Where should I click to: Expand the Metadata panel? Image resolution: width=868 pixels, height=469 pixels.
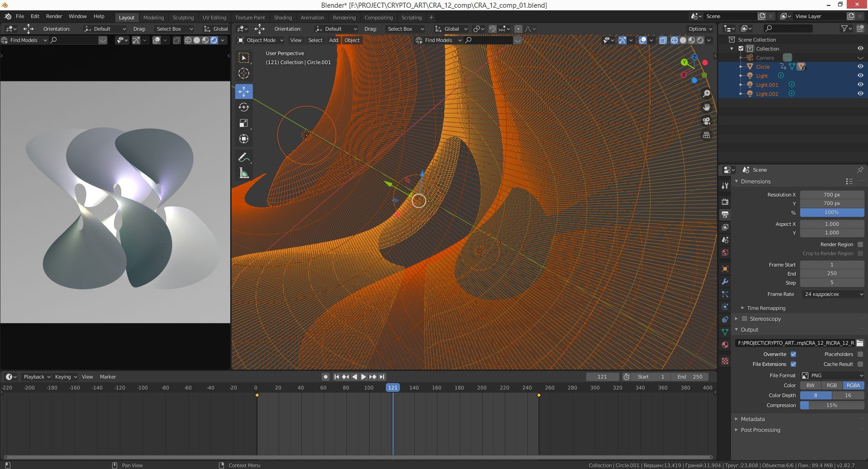pyautogui.click(x=752, y=419)
